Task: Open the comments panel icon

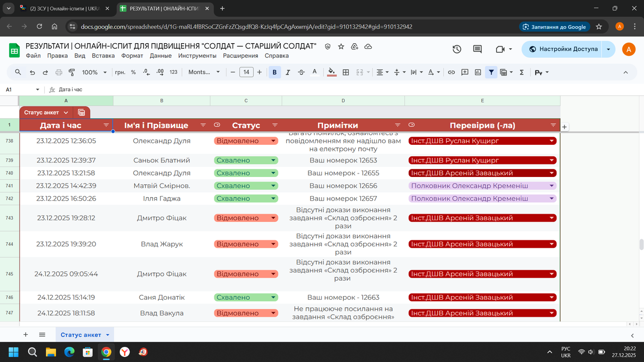Action: (x=477, y=49)
